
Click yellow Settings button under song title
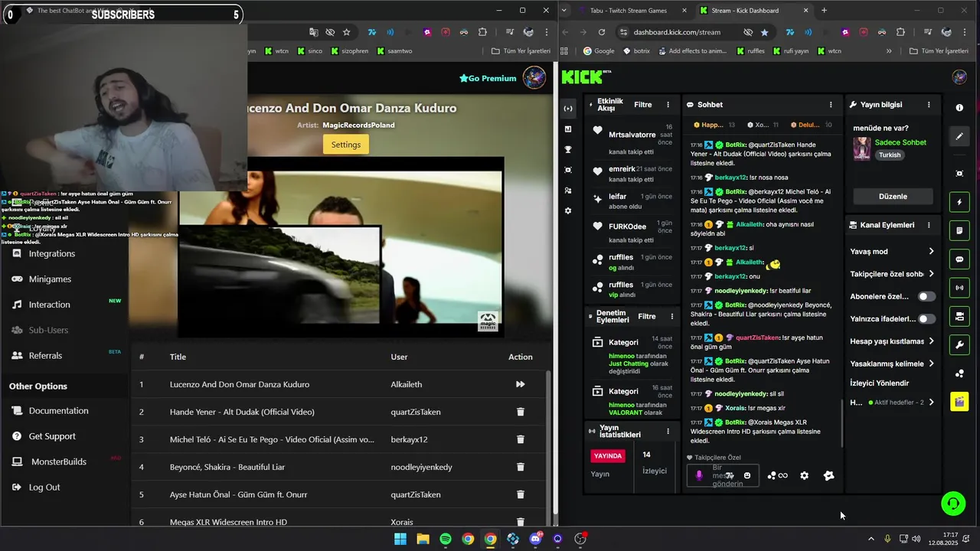(x=346, y=145)
